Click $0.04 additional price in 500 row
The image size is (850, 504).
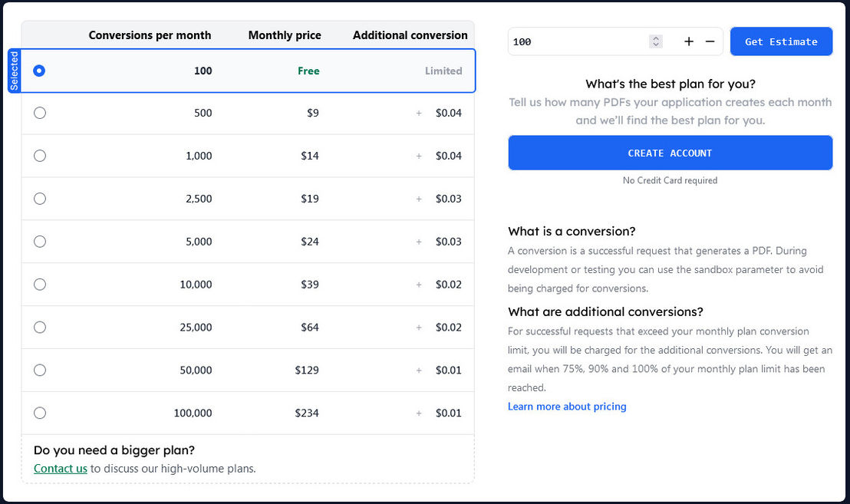(449, 113)
